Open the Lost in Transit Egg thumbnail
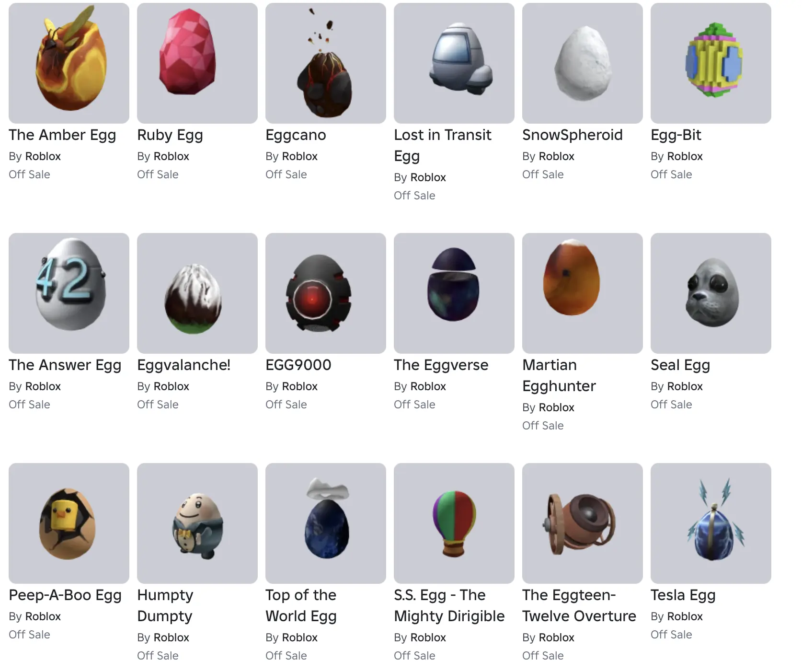 point(454,63)
